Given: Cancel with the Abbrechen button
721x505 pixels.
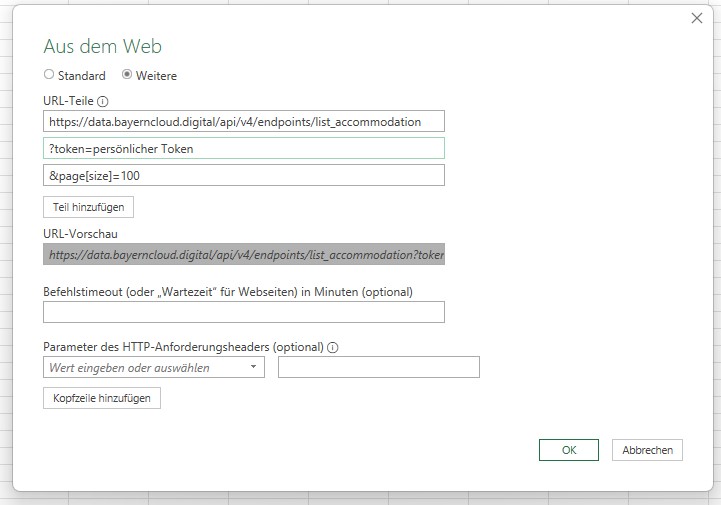Looking at the screenshot, I should pos(647,450).
